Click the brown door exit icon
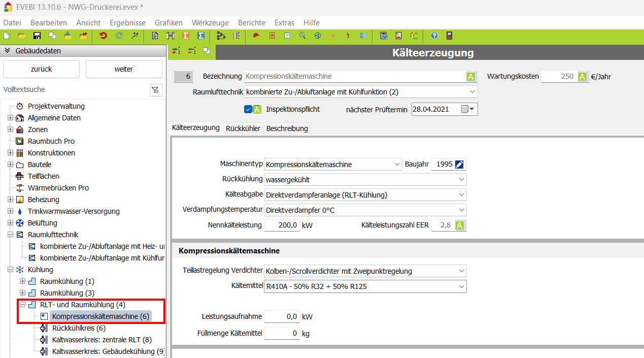The image size is (644, 358). 449,36
